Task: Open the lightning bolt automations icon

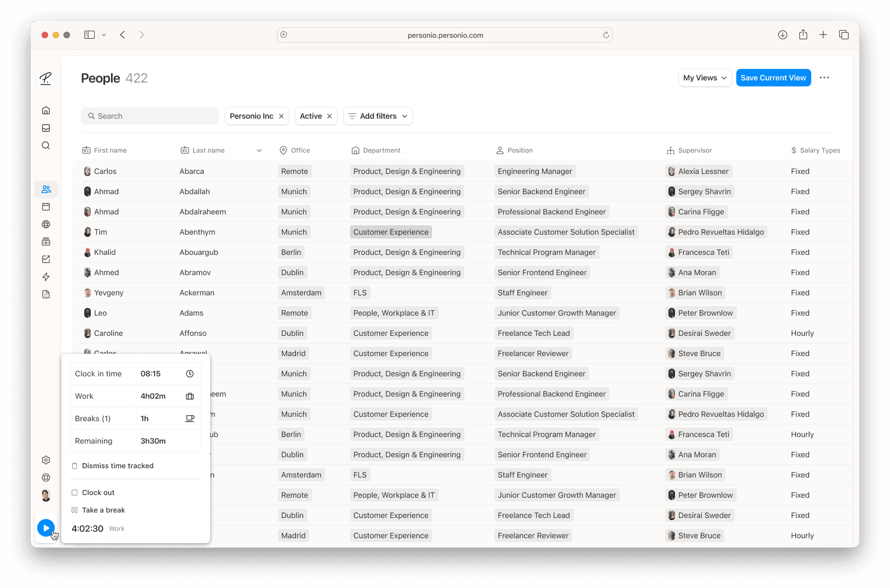Action: tap(46, 277)
